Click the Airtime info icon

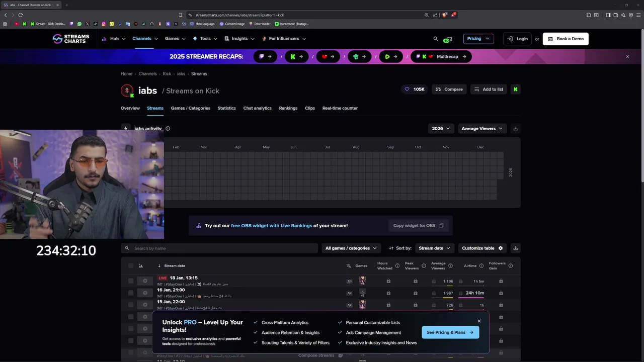click(481, 266)
